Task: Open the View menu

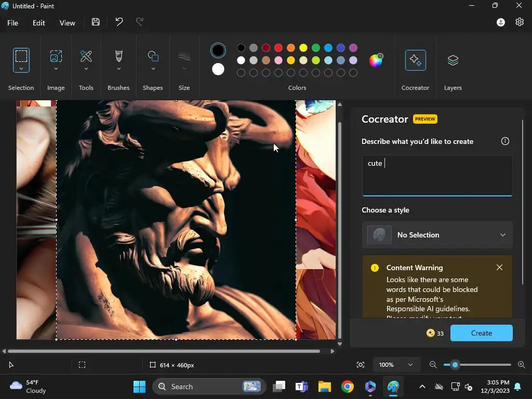Action: coord(67,23)
